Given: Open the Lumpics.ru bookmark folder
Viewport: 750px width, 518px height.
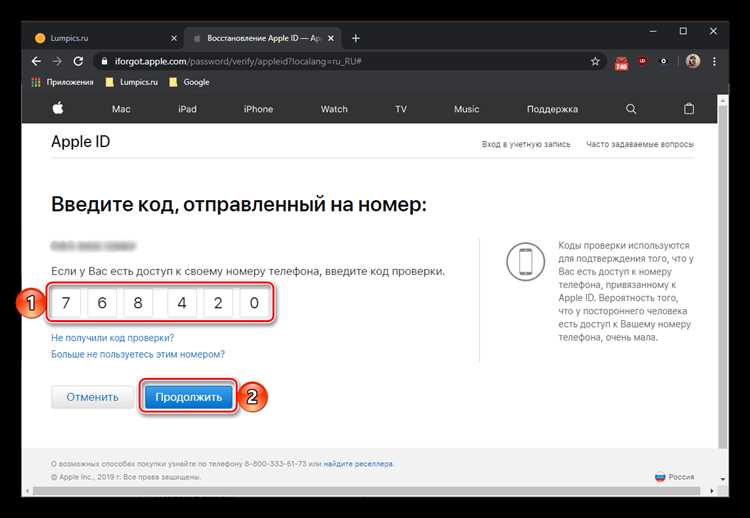Looking at the screenshot, I should (132, 82).
